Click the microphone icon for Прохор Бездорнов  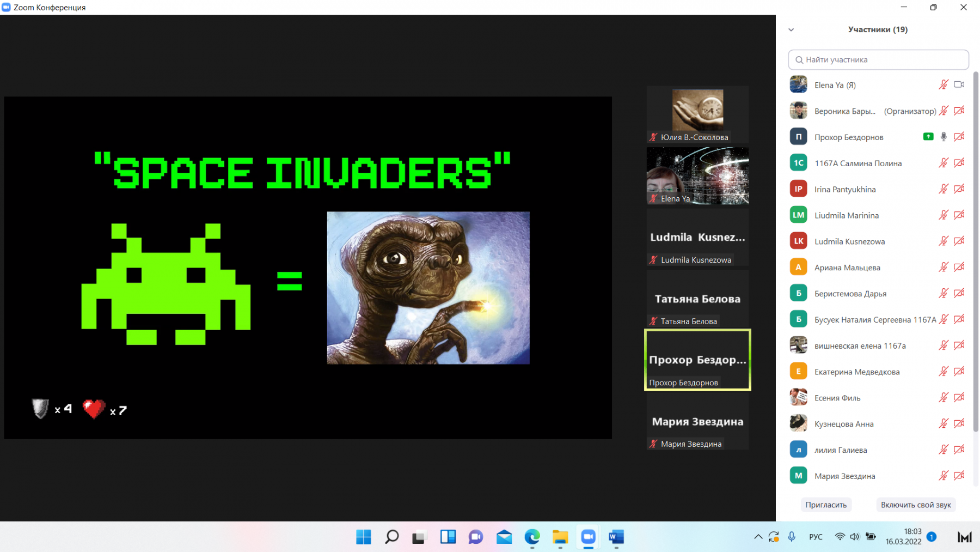pyautogui.click(x=944, y=137)
